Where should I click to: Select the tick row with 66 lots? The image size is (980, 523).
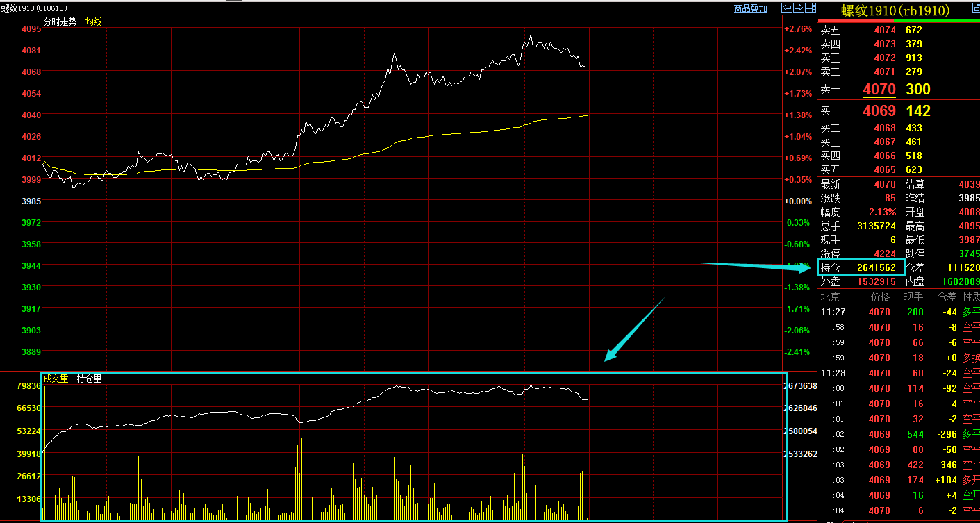899,342
